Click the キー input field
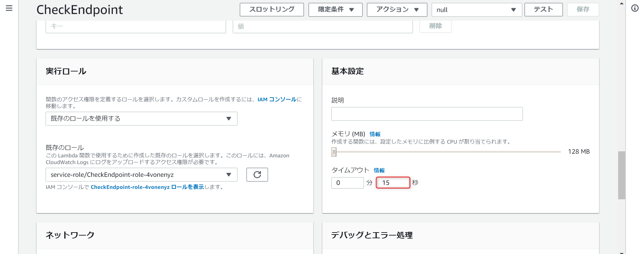Viewport: 644px width, 254px height. click(x=136, y=26)
